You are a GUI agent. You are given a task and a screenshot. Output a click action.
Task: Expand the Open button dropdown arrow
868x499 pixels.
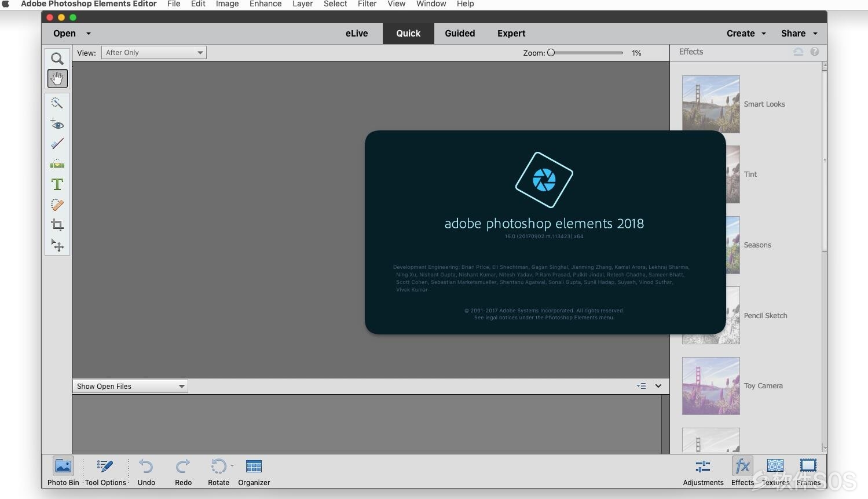tap(89, 34)
